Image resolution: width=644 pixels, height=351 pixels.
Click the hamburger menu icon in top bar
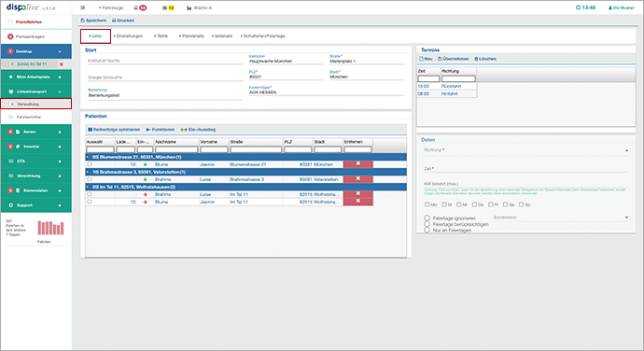coord(82,7)
